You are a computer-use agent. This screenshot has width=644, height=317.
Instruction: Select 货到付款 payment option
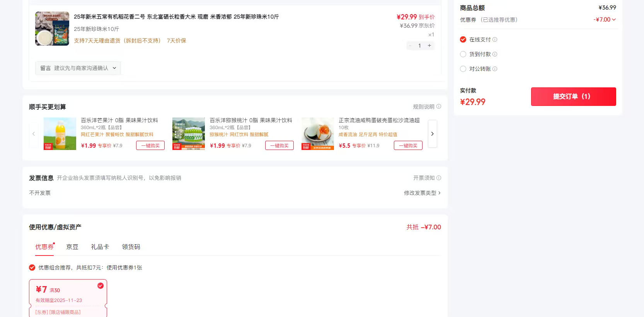point(463,54)
